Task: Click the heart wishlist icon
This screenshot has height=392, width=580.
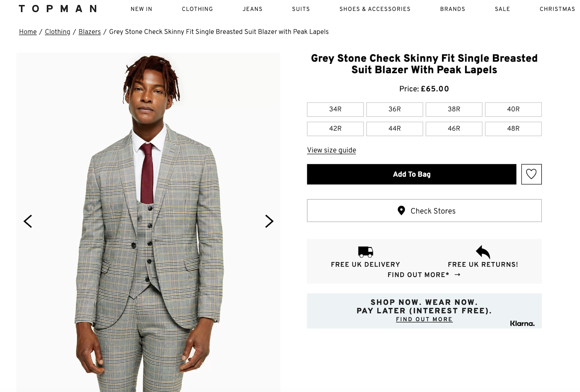Action: 531,174
